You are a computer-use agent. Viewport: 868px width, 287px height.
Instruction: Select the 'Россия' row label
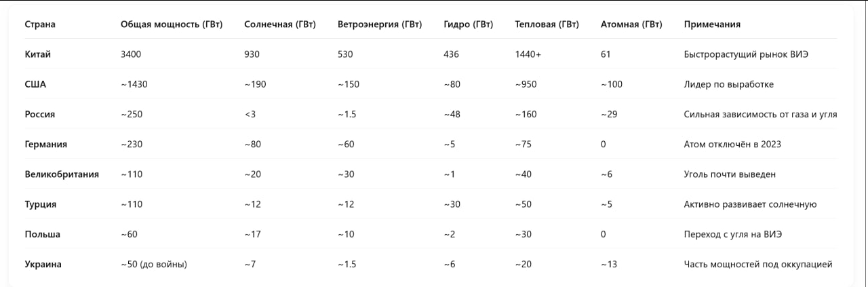[x=39, y=115]
